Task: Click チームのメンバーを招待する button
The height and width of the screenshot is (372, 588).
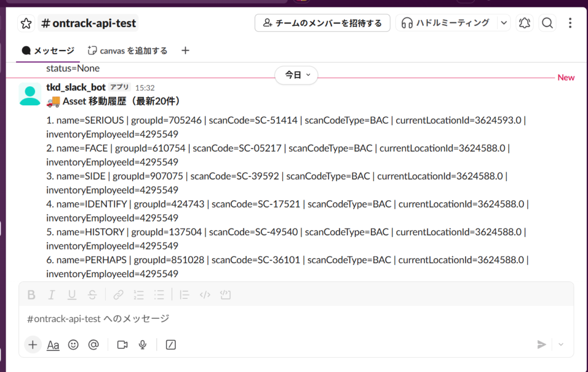Action: pos(322,23)
